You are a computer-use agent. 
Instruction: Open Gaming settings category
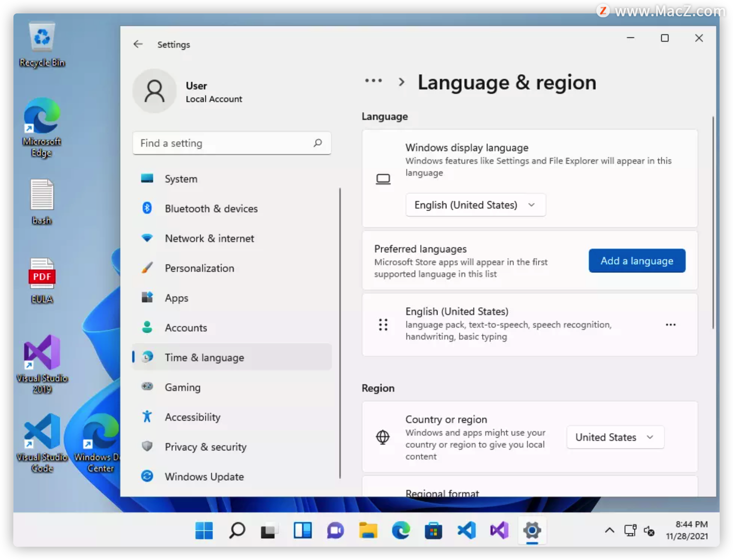click(232, 387)
